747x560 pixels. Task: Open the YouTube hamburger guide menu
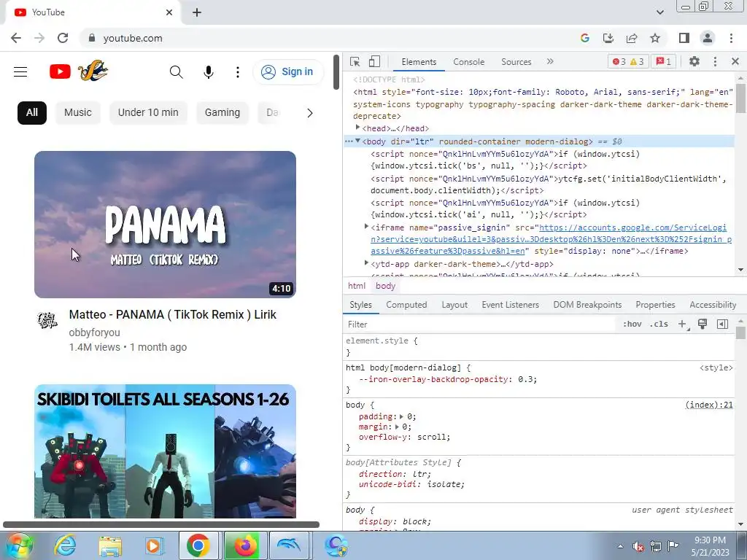(20, 72)
